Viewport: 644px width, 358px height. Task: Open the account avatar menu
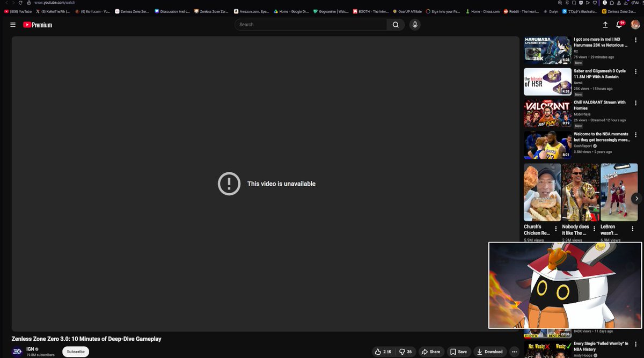click(635, 24)
